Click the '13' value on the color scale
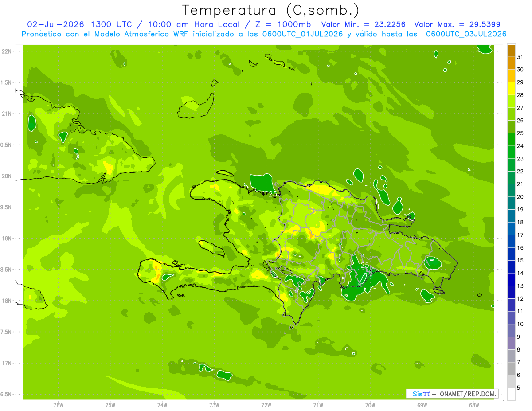This screenshot has width=532, height=411. [520, 286]
